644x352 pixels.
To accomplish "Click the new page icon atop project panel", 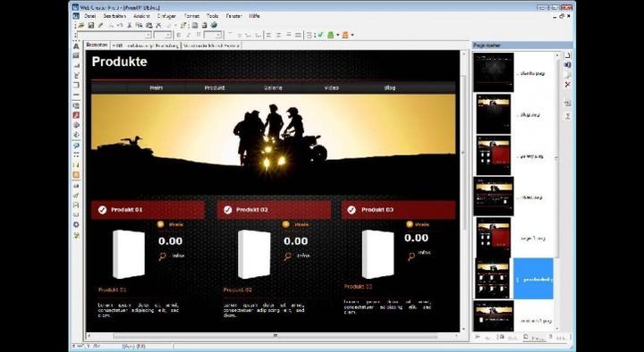I will coord(568,55).
